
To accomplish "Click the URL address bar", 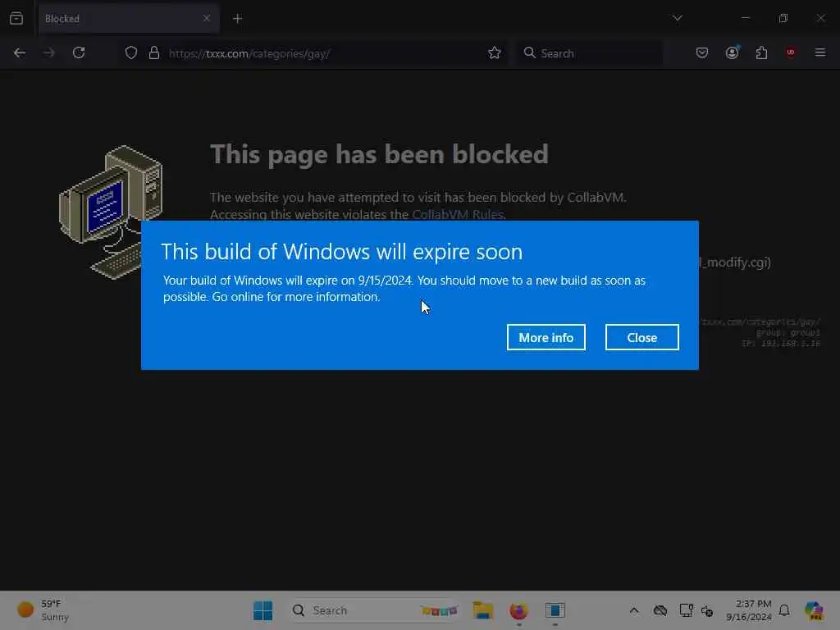I will [x=311, y=53].
